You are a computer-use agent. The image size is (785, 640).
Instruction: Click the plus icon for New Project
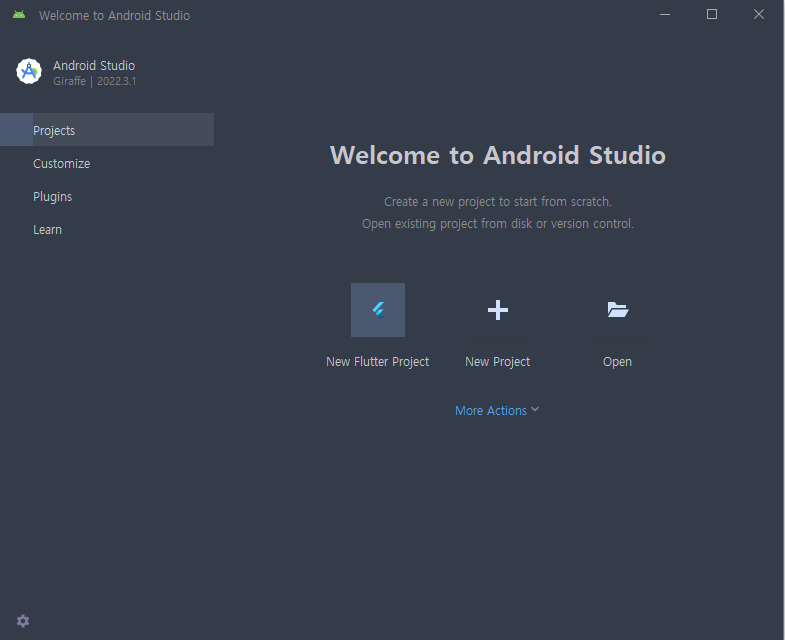tap(498, 310)
